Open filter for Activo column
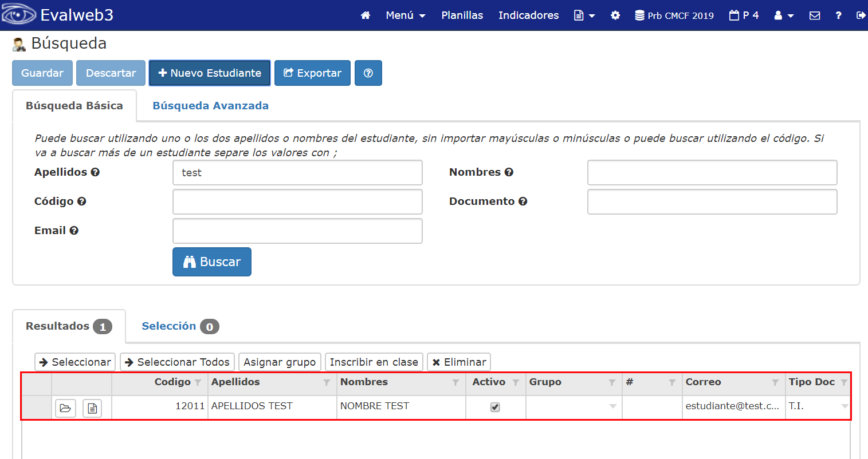This screenshot has height=459, width=868. pyautogui.click(x=516, y=382)
